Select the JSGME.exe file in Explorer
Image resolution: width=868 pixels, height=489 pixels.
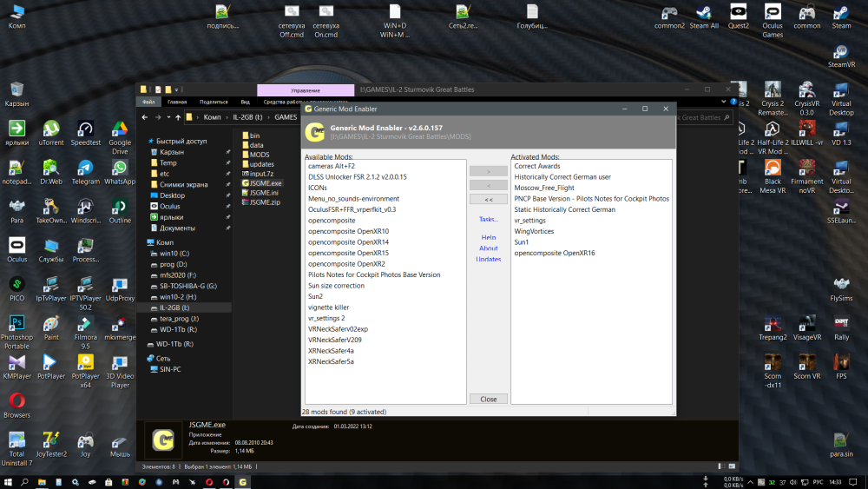click(264, 183)
